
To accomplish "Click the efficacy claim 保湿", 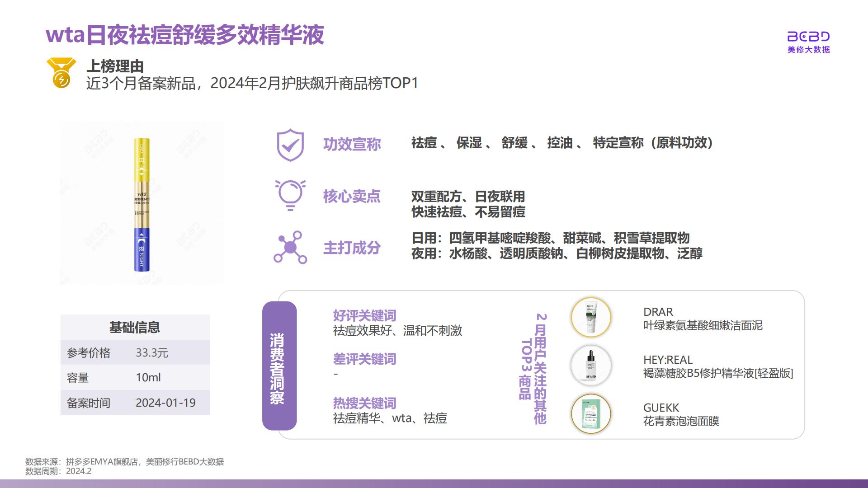I will (x=469, y=143).
